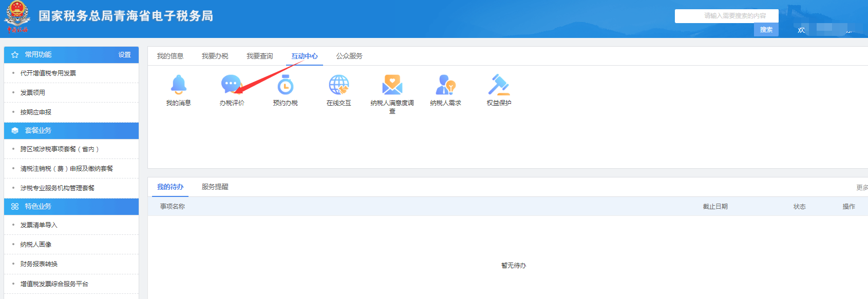Click the national tax emblem logo

point(17,17)
